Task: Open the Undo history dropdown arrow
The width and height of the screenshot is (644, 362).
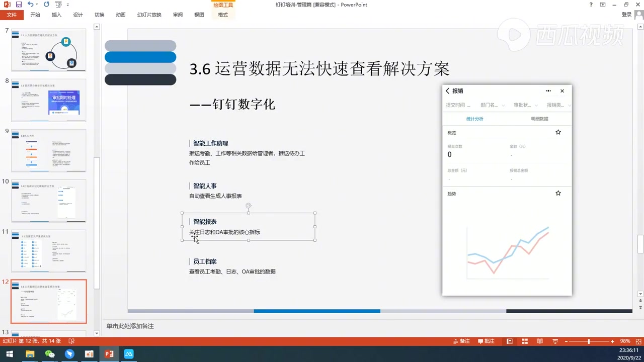Action: (37, 5)
